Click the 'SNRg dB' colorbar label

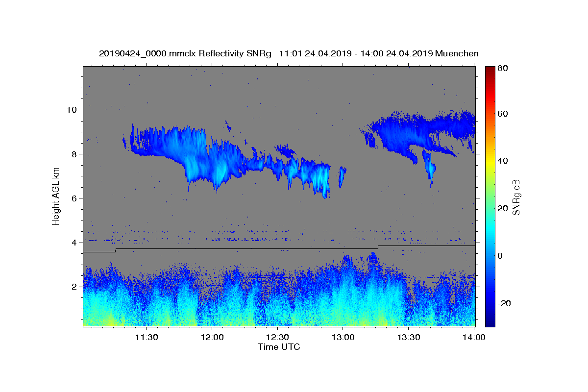point(515,197)
